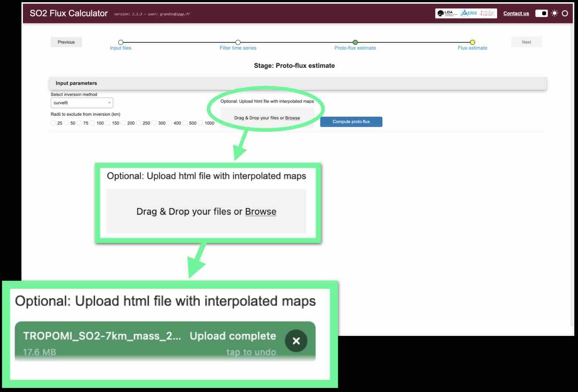Toggle the dark mode switch in header
578x392 pixels.
click(x=541, y=13)
